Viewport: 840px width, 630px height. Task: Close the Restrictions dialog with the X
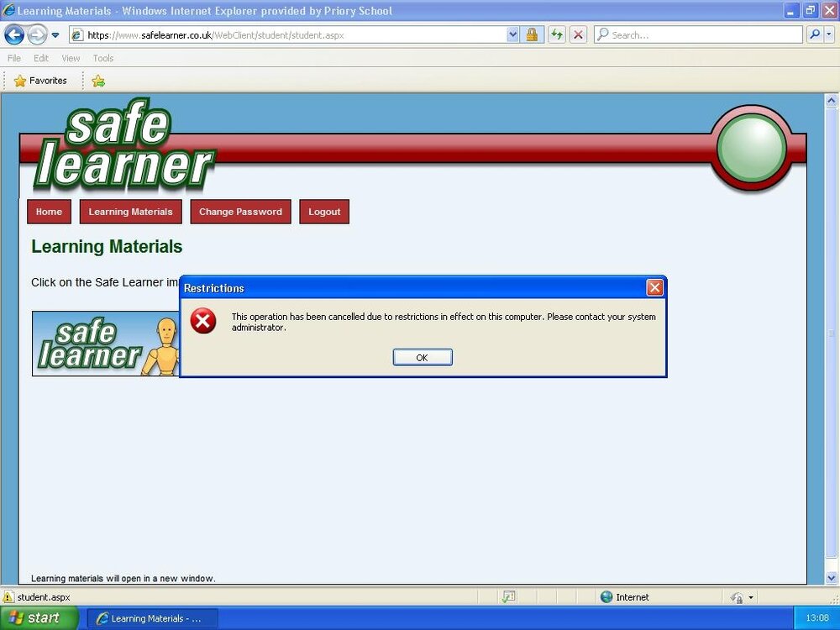click(654, 287)
